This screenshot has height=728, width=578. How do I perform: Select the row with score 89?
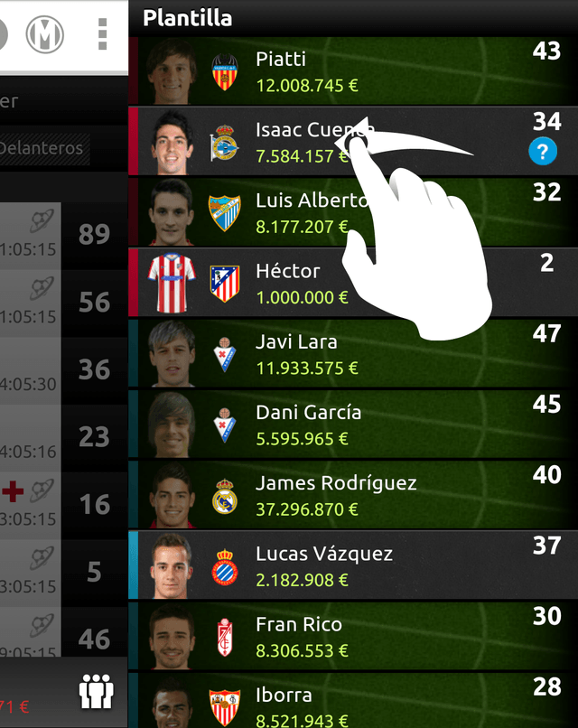pyautogui.click(x=63, y=236)
